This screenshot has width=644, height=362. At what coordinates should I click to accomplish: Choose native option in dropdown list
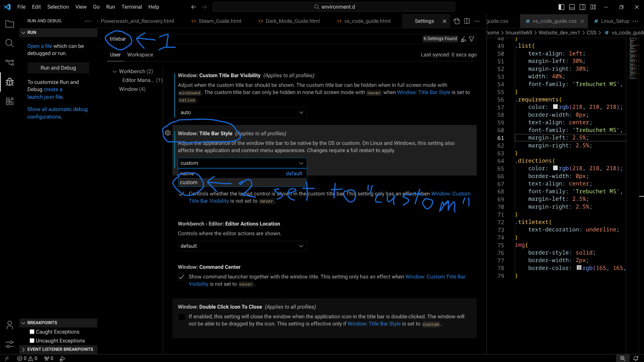coord(242,174)
